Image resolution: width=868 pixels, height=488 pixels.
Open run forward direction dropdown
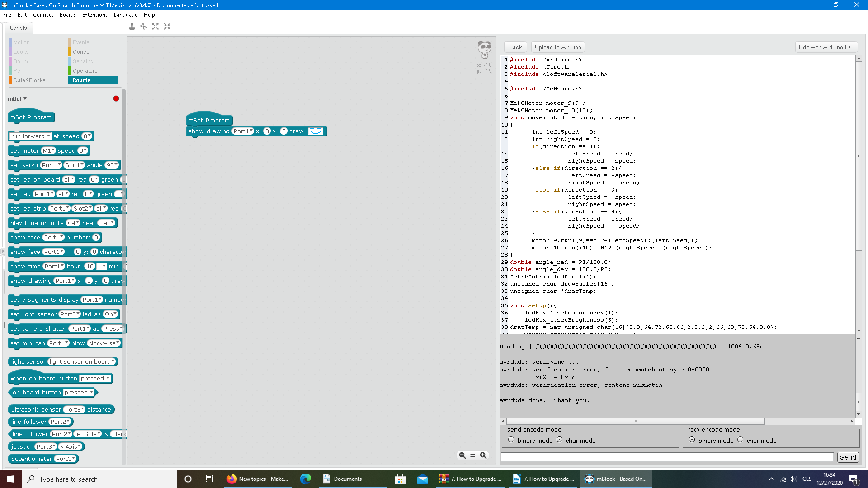coord(30,136)
